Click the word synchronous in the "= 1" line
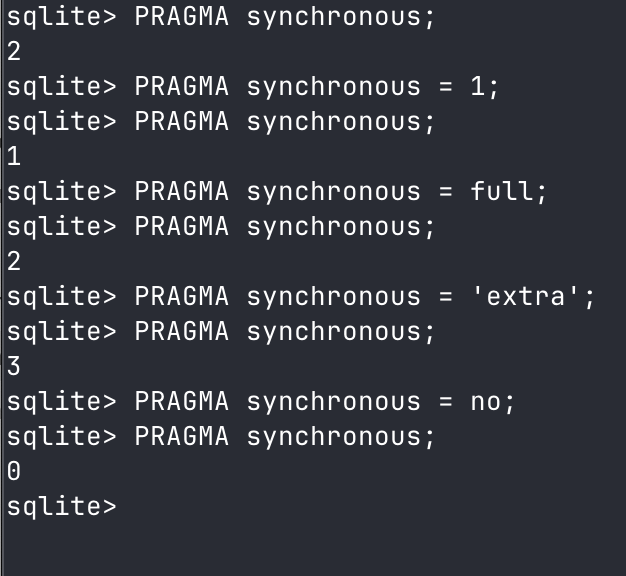The height and width of the screenshot is (576, 626). [334, 86]
